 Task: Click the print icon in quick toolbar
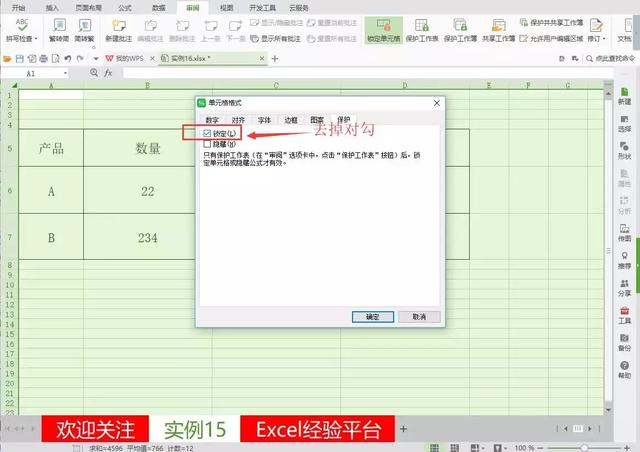point(43,59)
